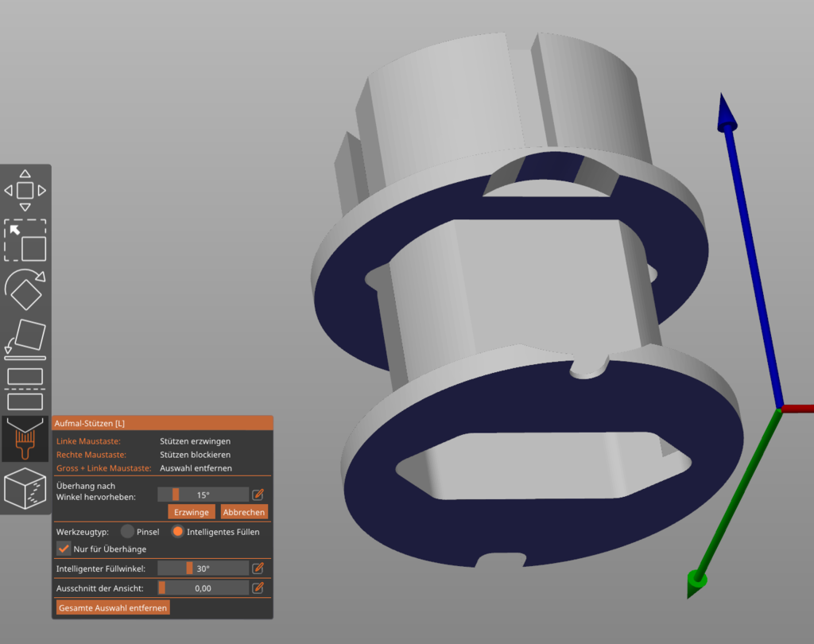Select the Pinsel tool type
This screenshot has height=644, width=814.
click(x=127, y=532)
